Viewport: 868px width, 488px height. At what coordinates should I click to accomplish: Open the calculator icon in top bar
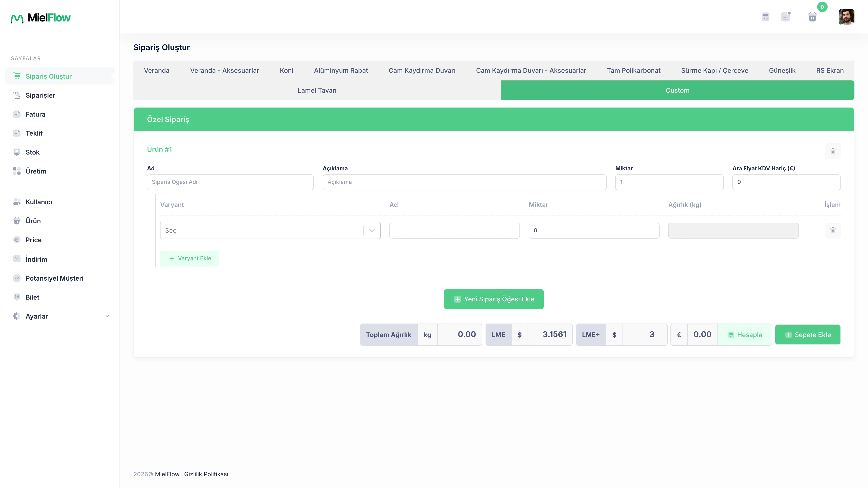(x=765, y=16)
